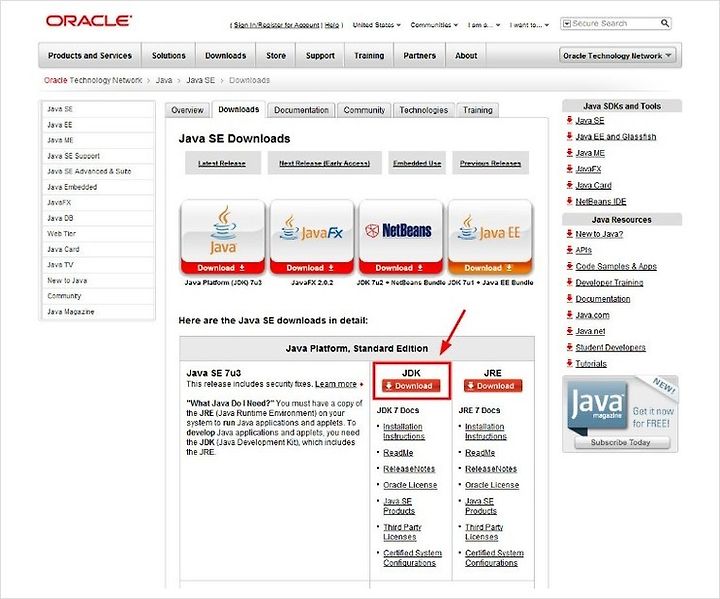Viewport: 720px width, 599px height.
Task: Click the Latest Release button
Action: (223, 163)
